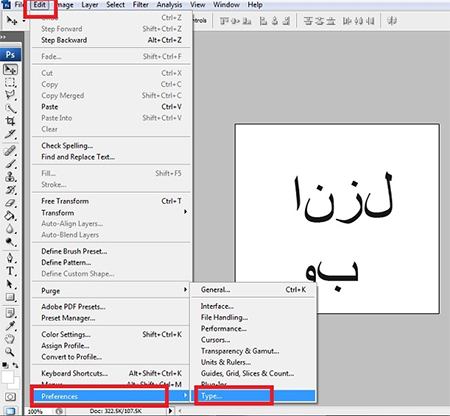The width and height of the screenshot is (450, 416).
Task: Toggle Quick Mask mode
Action: 10,397
